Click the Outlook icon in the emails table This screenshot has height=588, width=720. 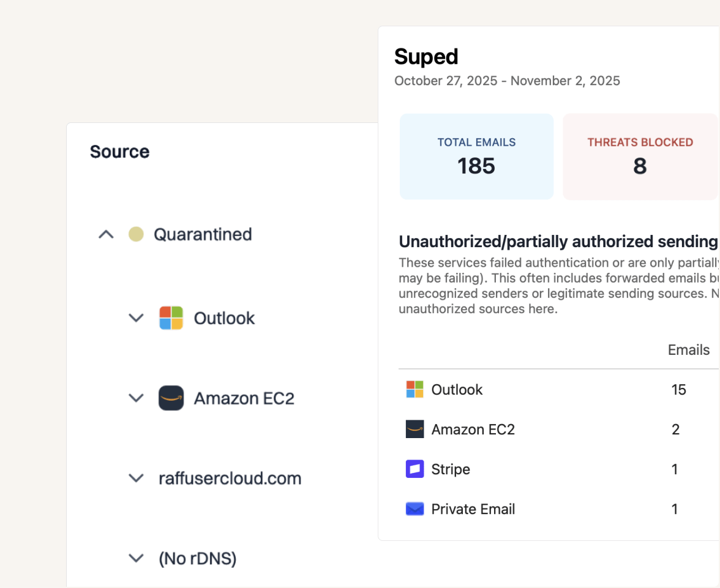pyautogui.click(x=414, y=390)
